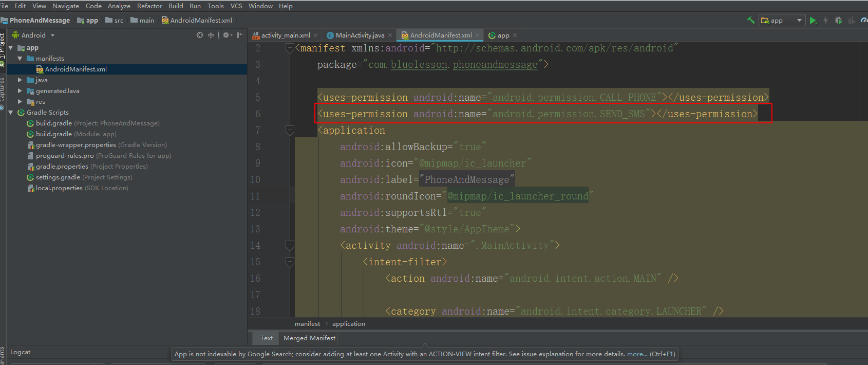Click the Apply Changes lightning bolt icon
868x365 pixels.
tap(826, 21)
